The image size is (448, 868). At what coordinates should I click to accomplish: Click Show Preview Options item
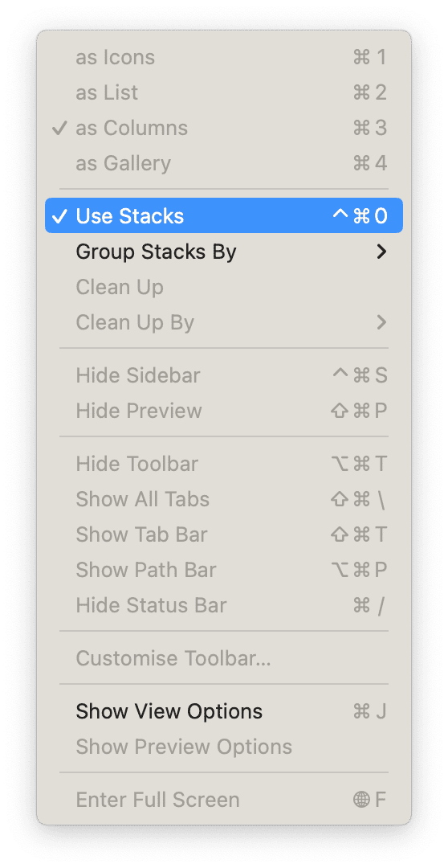coord(223,747)
